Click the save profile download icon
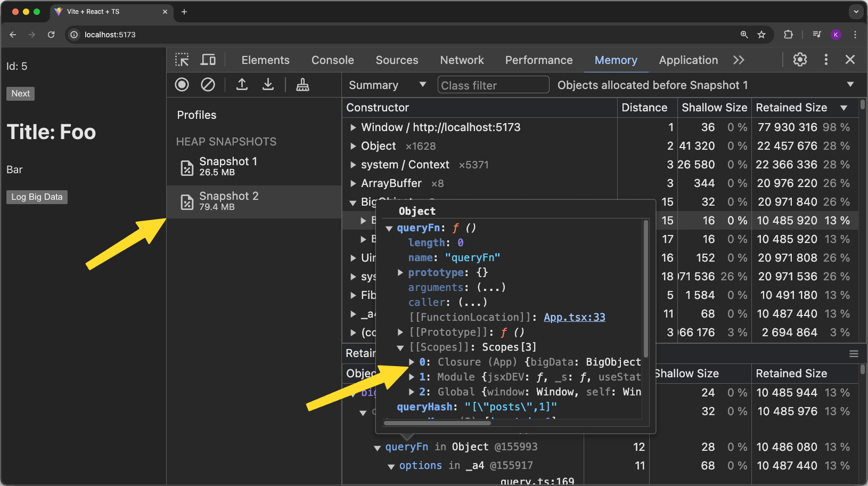 click(268, 84)
